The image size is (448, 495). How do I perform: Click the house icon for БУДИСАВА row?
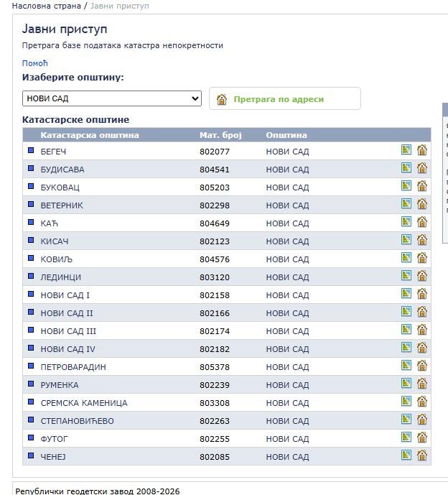(422, 168)
